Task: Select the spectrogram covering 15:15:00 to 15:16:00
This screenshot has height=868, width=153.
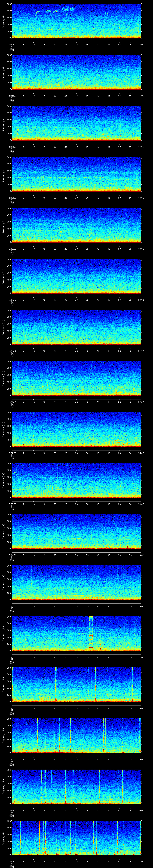Action: coord(77,72)
